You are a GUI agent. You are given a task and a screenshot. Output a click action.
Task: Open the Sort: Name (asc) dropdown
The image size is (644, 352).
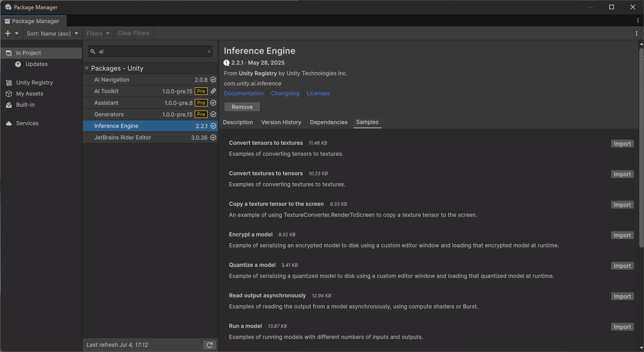(52, 33)
